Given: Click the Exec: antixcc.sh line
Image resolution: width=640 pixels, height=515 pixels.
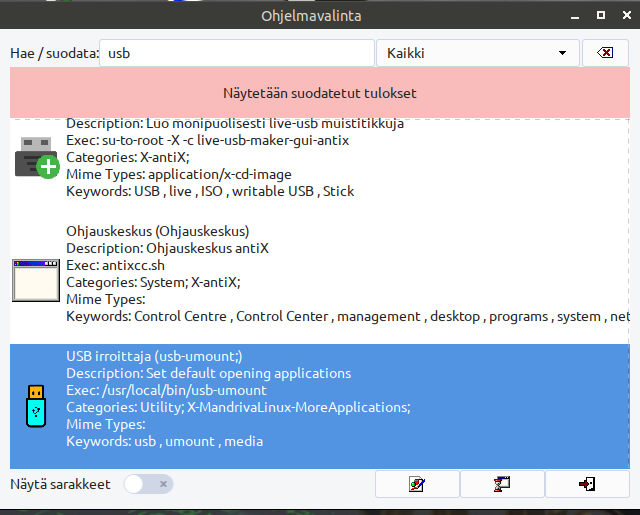Looking at the screenshot, I should coord(116,265).
